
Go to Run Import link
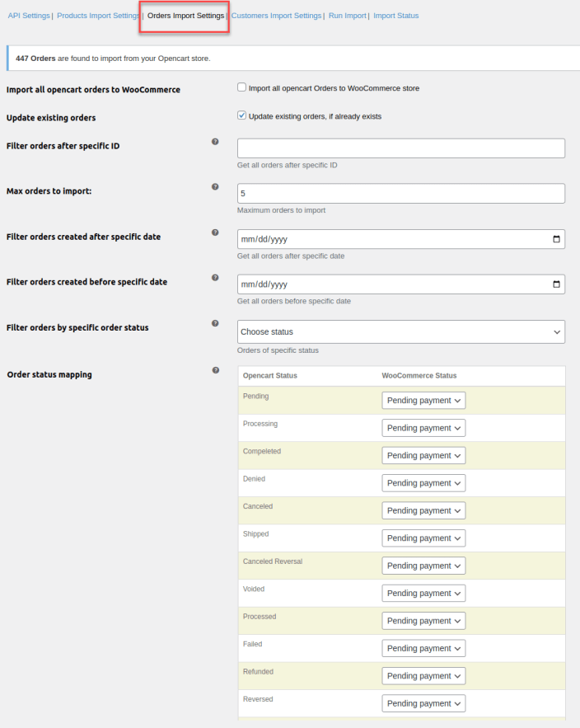[x=347, y=16]
